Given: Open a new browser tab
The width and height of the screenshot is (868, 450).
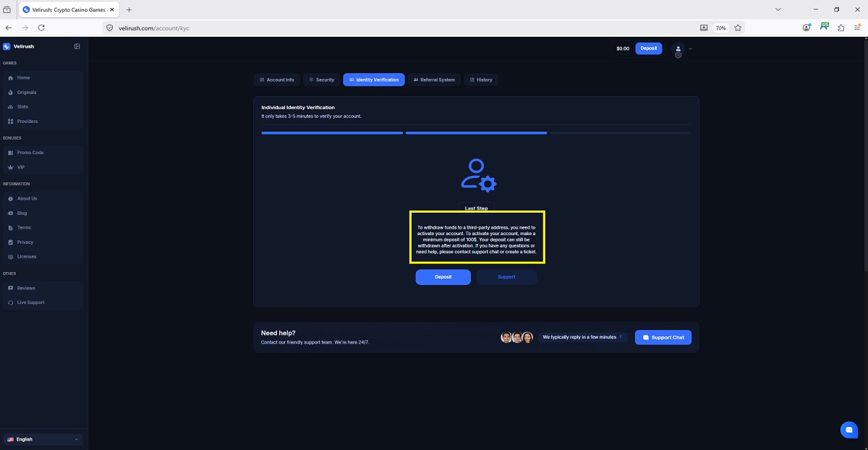Looking at the screenshot, I should point(129,9).
